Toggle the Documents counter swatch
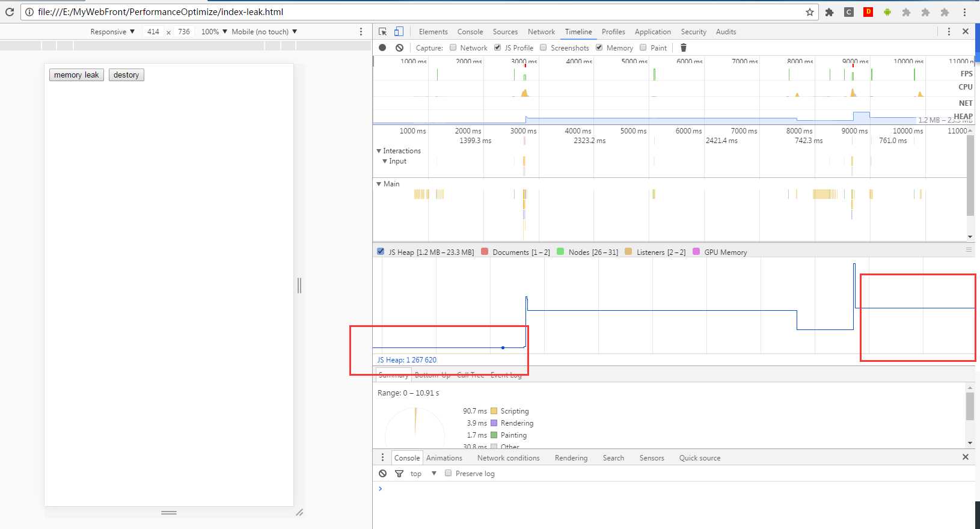This screenshot has height=529, width=980. tap(485, 252)
